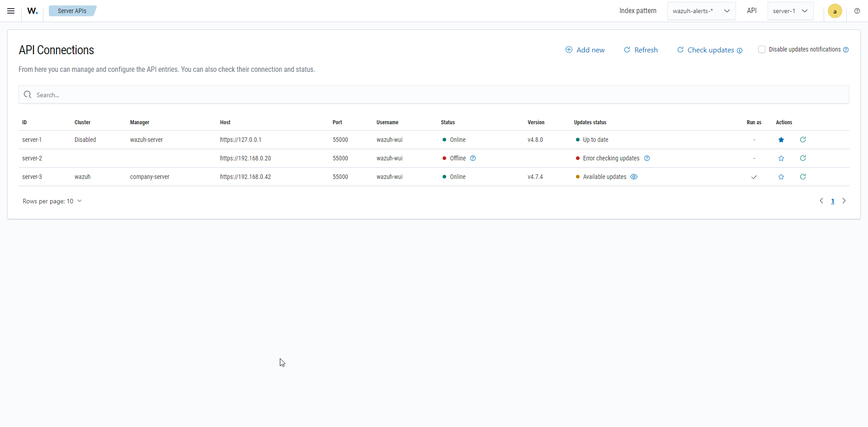Sort table by Status column header
The width and height of the screenshot is (868, 427).
(x=448, y=122)
